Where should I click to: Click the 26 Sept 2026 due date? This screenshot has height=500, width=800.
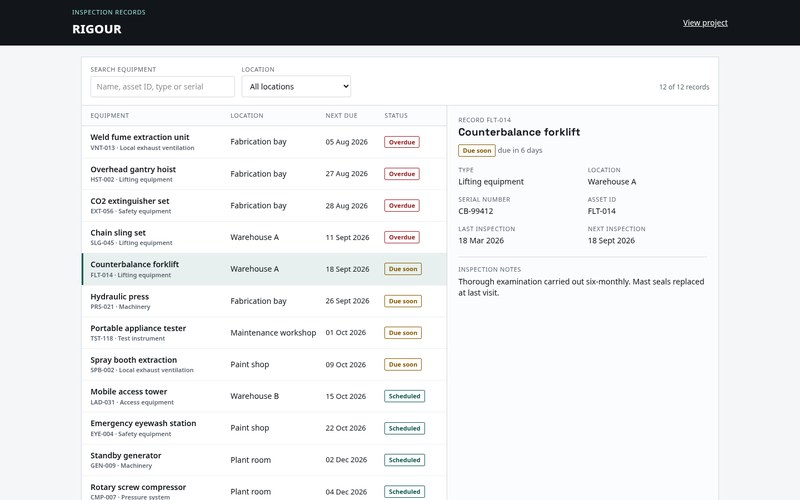(x=347, y=301)
